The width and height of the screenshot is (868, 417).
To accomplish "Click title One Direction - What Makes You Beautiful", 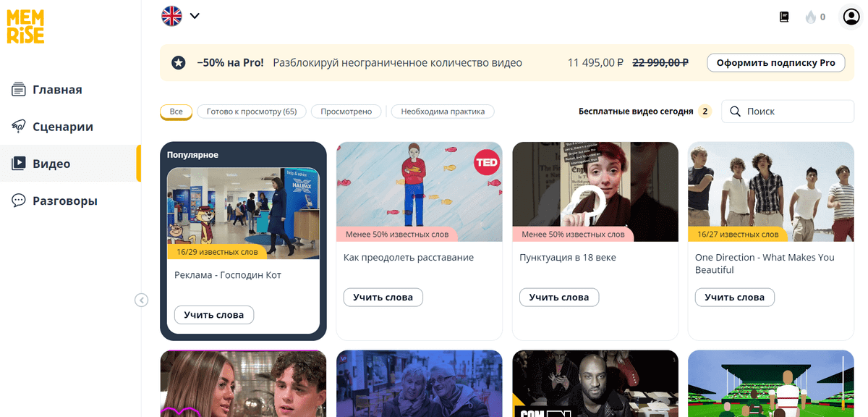I will [765, 264].
